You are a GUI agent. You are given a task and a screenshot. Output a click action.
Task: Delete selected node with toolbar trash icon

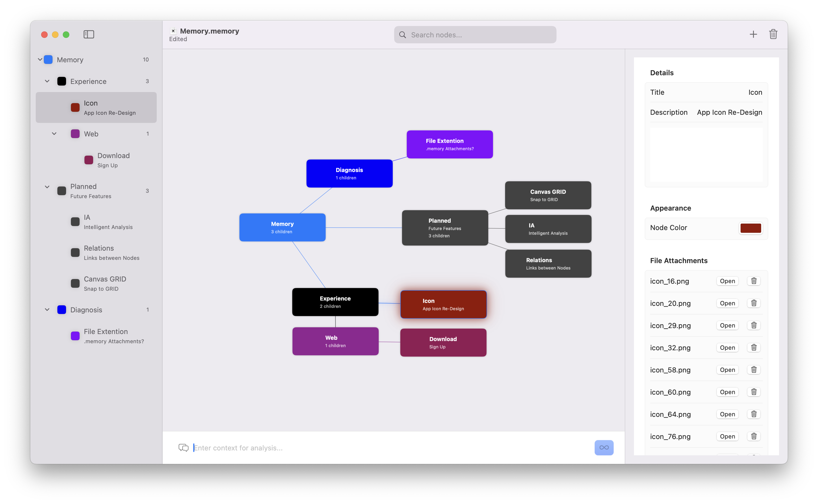click(x=773, y=34)
